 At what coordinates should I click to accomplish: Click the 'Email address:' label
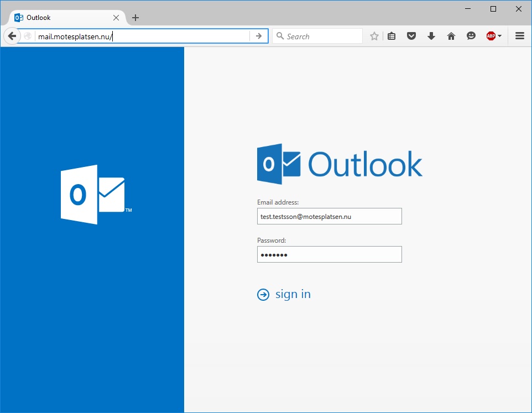click(x=278, y=202)
